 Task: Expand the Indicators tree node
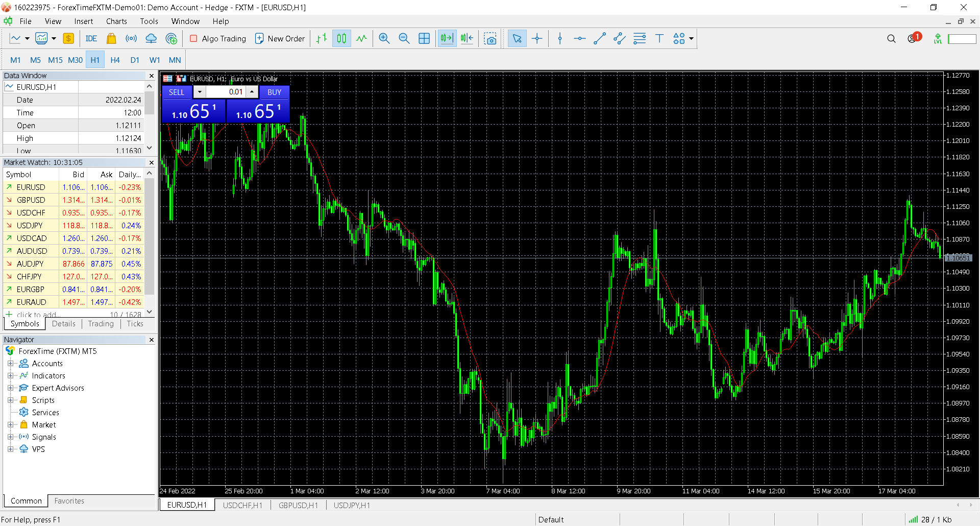click(x=10, y=376)
